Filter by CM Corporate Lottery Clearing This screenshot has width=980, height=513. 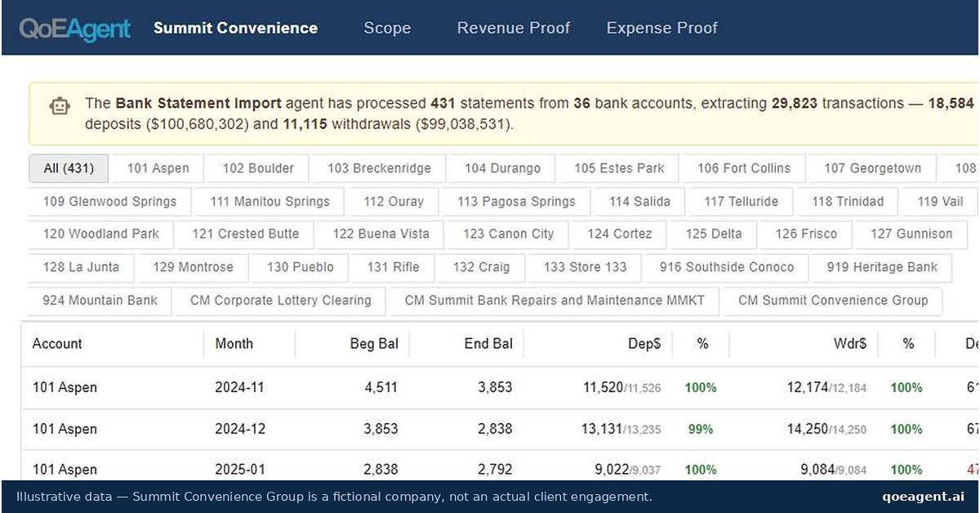point(280,300)
